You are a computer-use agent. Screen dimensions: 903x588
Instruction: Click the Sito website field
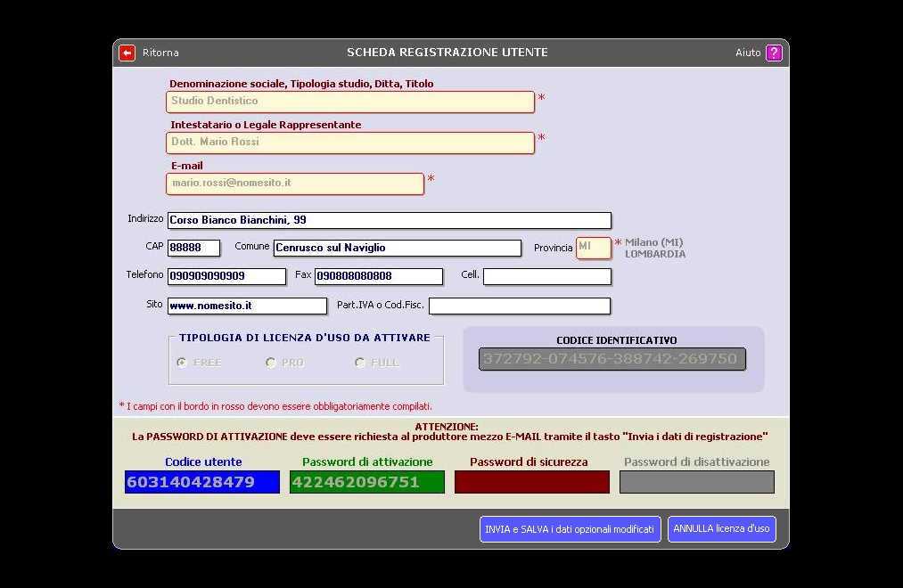pos(247,306)
